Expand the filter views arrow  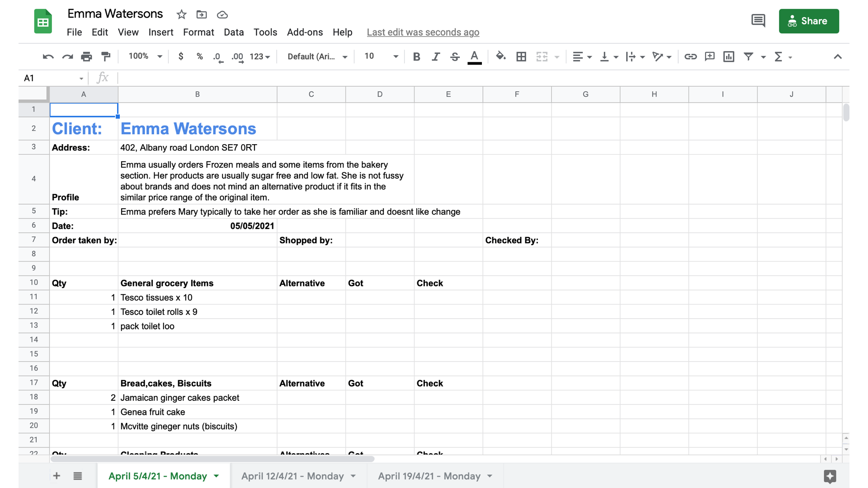[x=763, y=57]
